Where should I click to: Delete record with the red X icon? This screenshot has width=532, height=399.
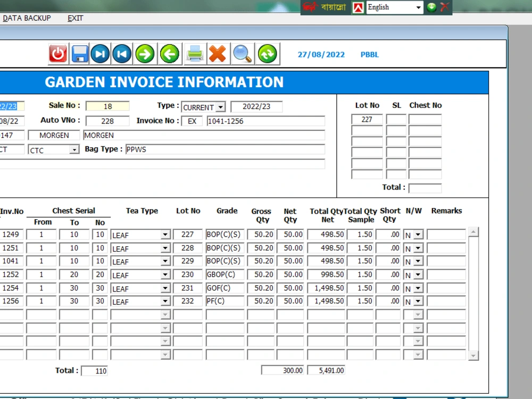[218, 54]
